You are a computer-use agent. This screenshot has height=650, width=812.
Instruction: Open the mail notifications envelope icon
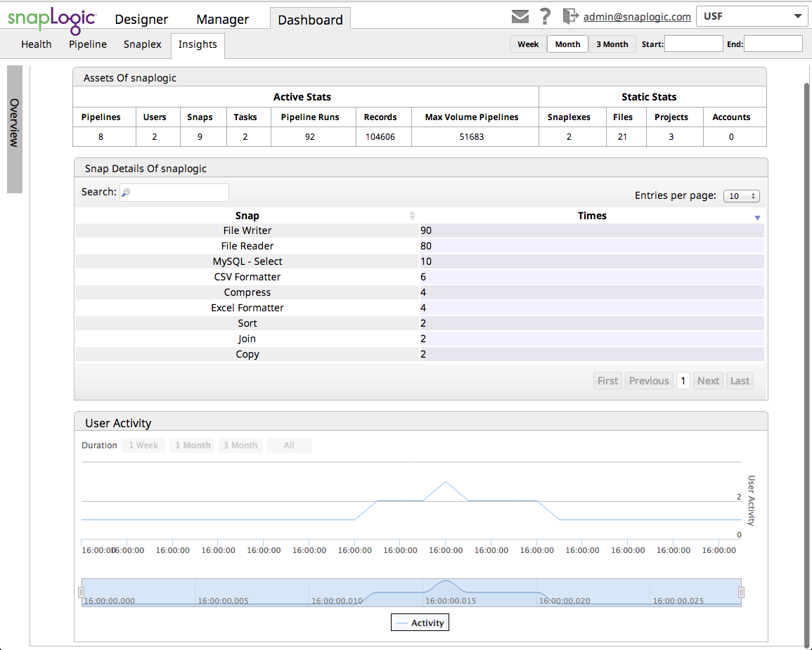click(520, 17)
